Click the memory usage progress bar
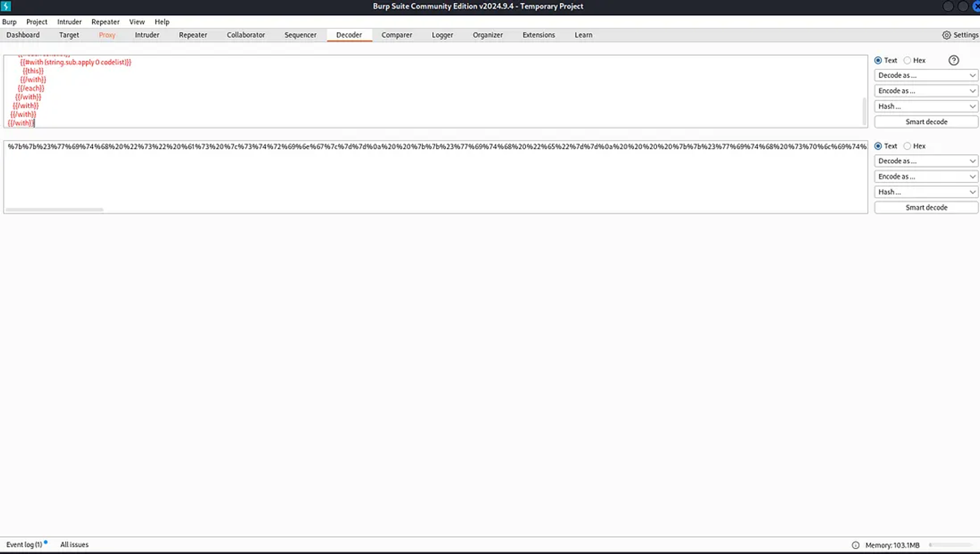The width and height of the screenshot is (980, 554). (951, 545)
